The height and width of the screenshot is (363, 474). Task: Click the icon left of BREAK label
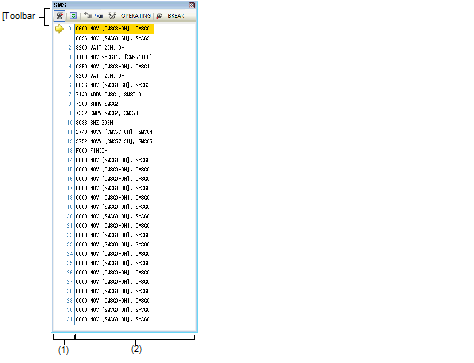tap(159, 16)
